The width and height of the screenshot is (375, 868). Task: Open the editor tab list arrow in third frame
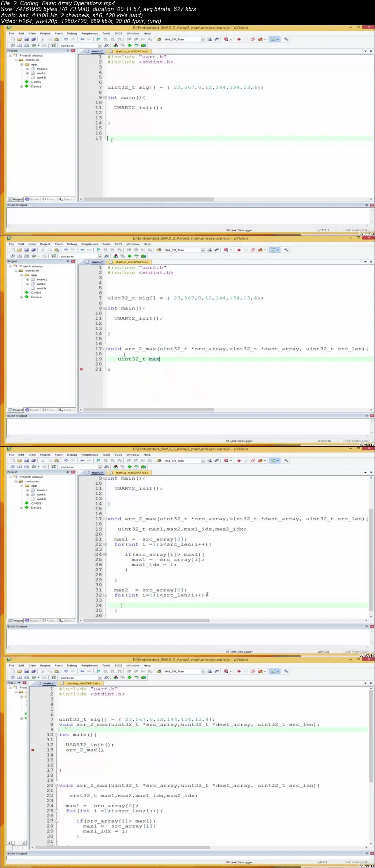(x=365, y=473)
